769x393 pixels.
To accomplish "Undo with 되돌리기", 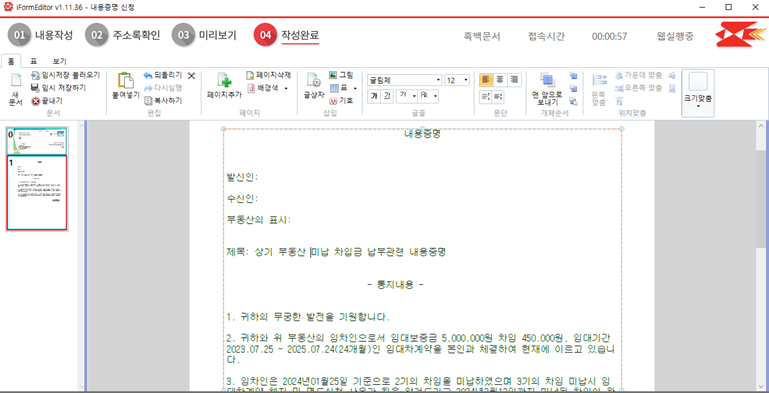I will click(x=163, y=75).
